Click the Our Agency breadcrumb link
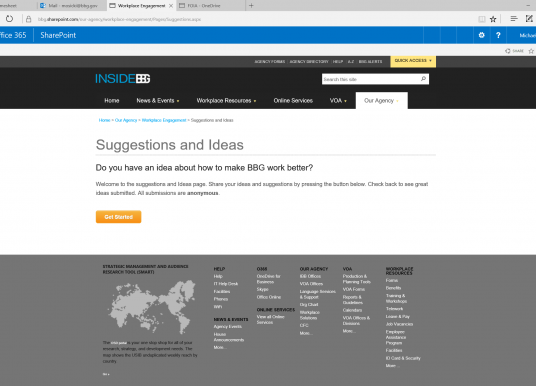Image resolution: width=536 pixels, height=386 pixels. pos(126,120)
